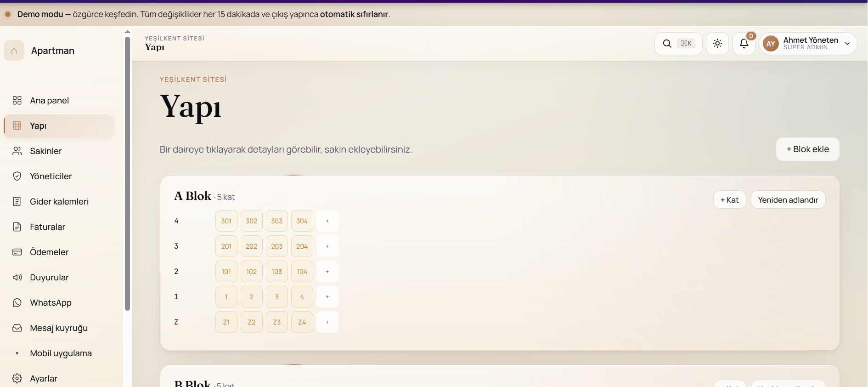The width and height of the screenshot is (868, 387).
Task: Select apartment 301
Action: click(x=226, y=221)
